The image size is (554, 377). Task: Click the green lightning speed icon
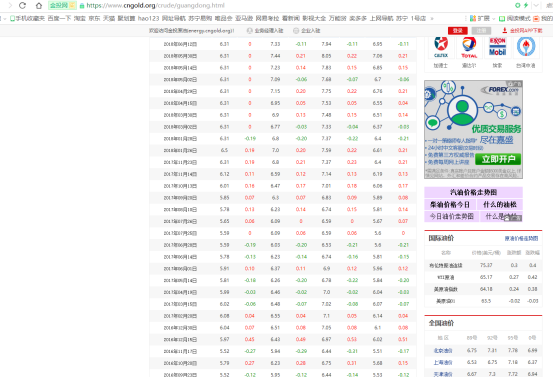point(526,5)
